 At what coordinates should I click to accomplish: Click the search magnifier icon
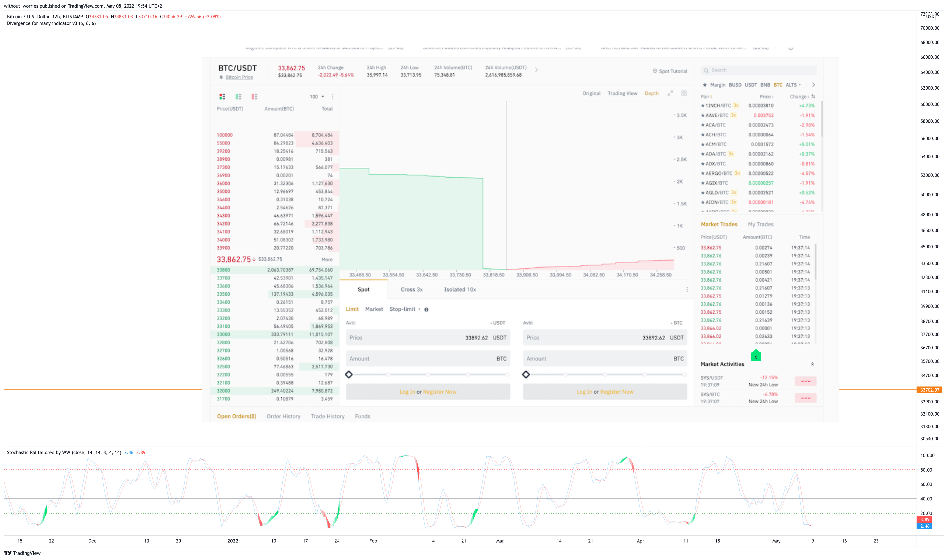tap(706, 71)
